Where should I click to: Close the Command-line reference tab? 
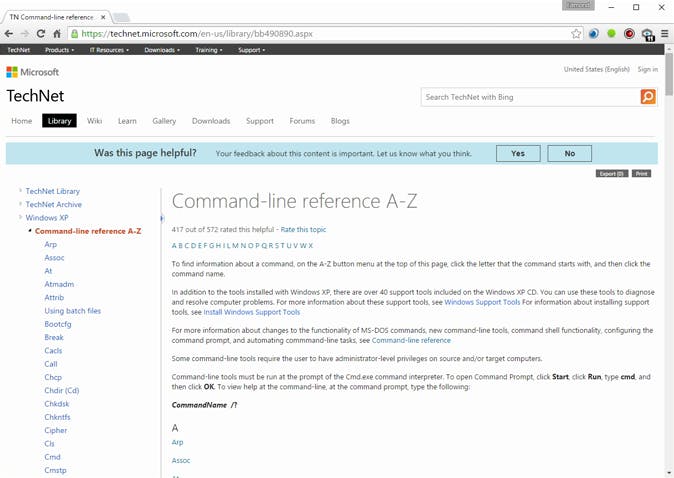click(x=103, y=17)
